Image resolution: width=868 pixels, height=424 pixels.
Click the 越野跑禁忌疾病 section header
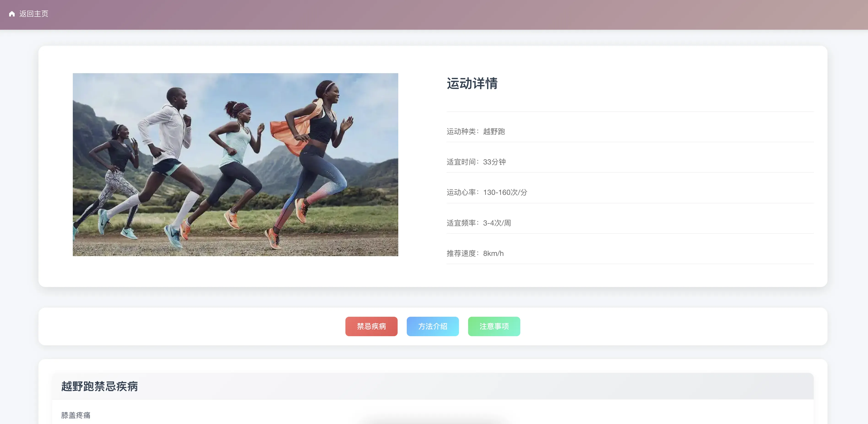pyautogui.click(x=99, y=386)
